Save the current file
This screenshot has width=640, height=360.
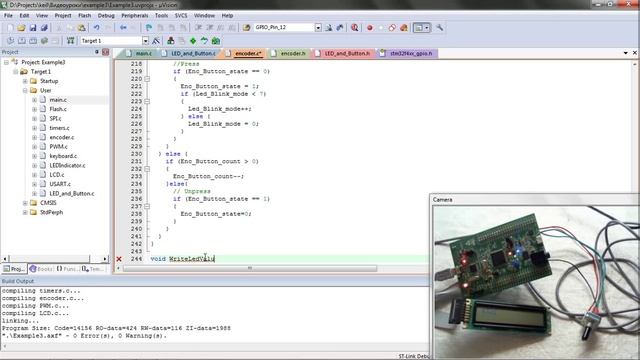33,28
